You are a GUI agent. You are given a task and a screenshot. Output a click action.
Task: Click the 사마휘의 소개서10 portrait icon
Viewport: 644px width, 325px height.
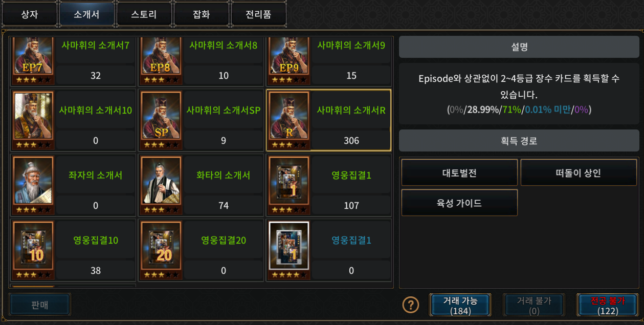pyautogui.click(x=33, y=120)
